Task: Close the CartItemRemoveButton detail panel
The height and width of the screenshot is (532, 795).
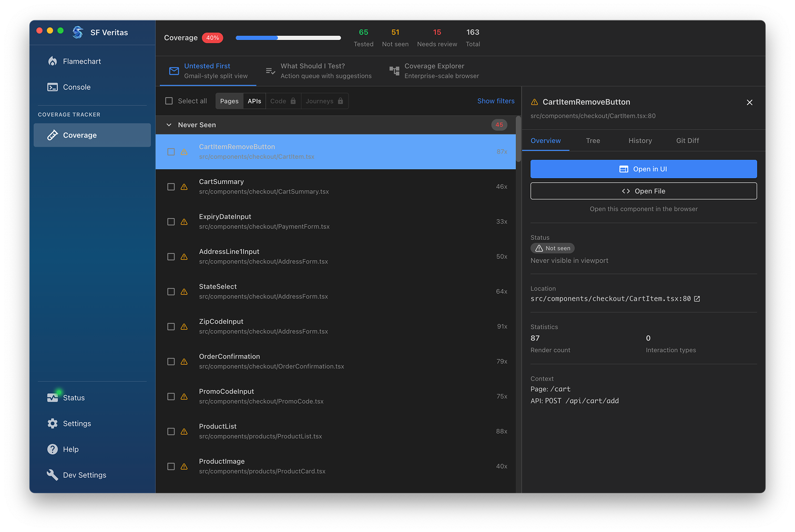Action: tap(749, 103)
